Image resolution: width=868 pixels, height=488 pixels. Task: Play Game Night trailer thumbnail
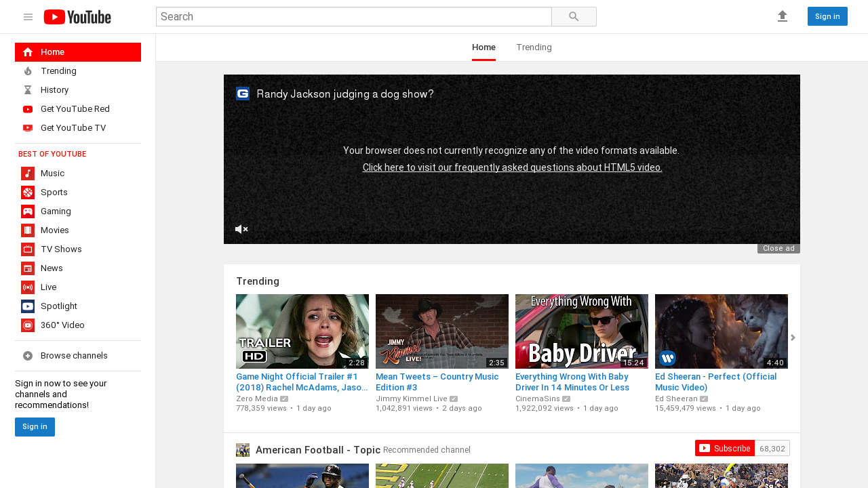(x=302, y=331)
